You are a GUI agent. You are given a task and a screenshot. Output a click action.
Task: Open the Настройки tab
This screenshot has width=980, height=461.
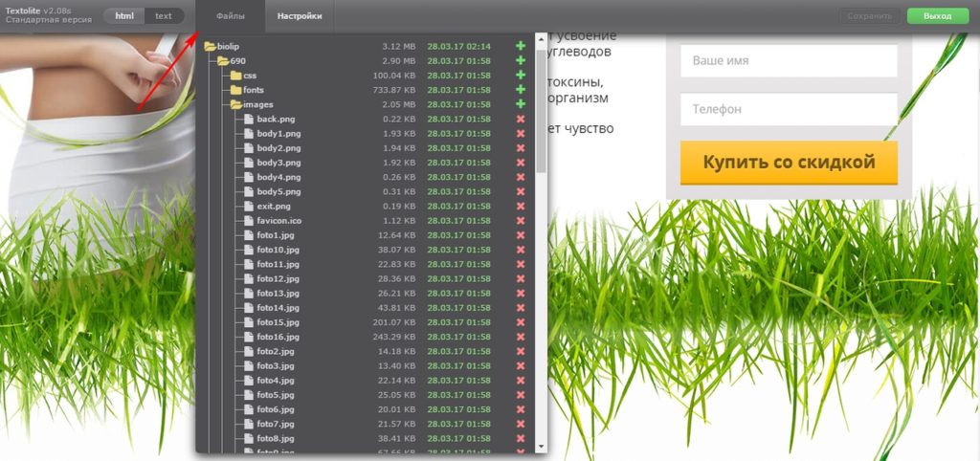300,16
